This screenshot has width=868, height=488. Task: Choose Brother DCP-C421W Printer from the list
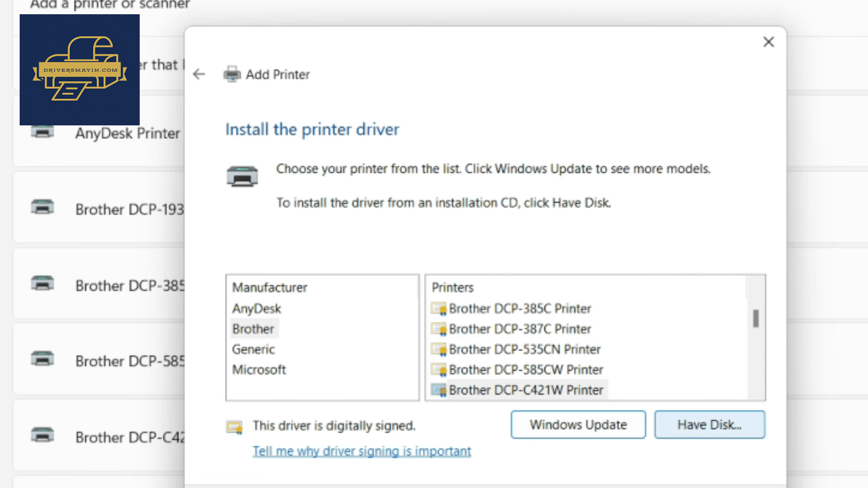tap(526, 390)
